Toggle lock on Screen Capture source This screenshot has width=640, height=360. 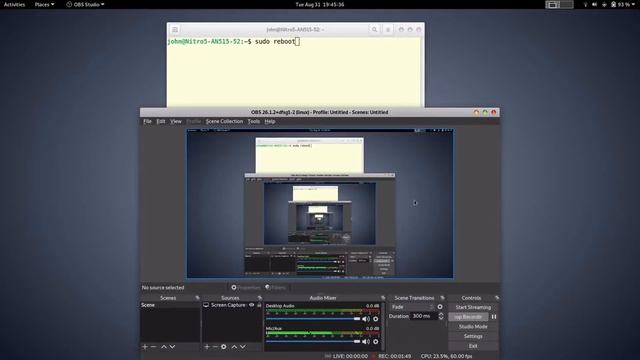pyautogui.click(x=259, y=305)
